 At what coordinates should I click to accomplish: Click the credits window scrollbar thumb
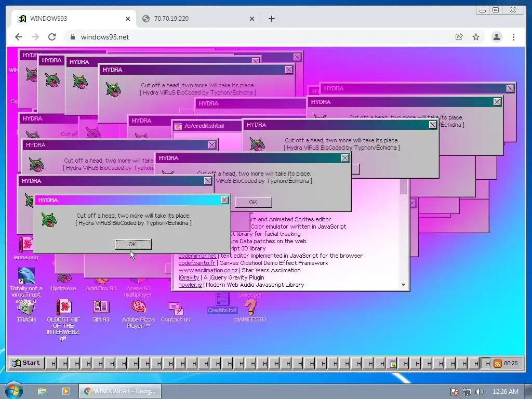point(403,186)
